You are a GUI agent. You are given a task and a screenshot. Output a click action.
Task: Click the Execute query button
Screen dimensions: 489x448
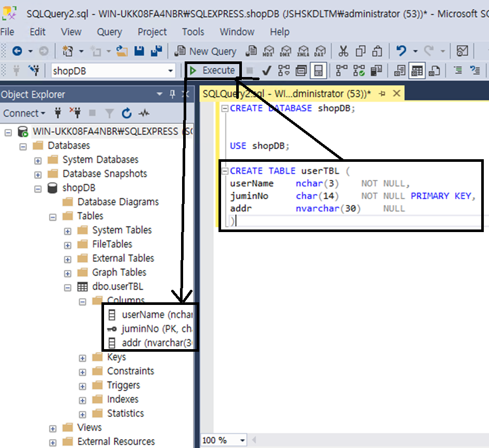click(212, 70)
